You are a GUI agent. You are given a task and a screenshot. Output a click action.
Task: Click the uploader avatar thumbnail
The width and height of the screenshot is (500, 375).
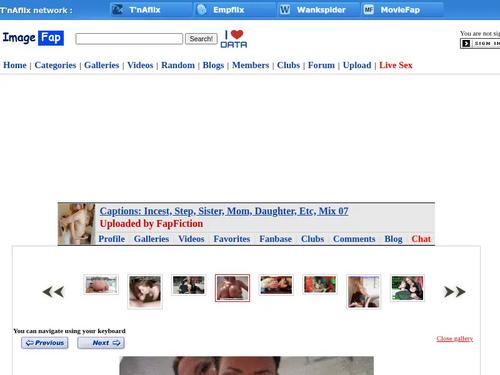coord(77,224)
